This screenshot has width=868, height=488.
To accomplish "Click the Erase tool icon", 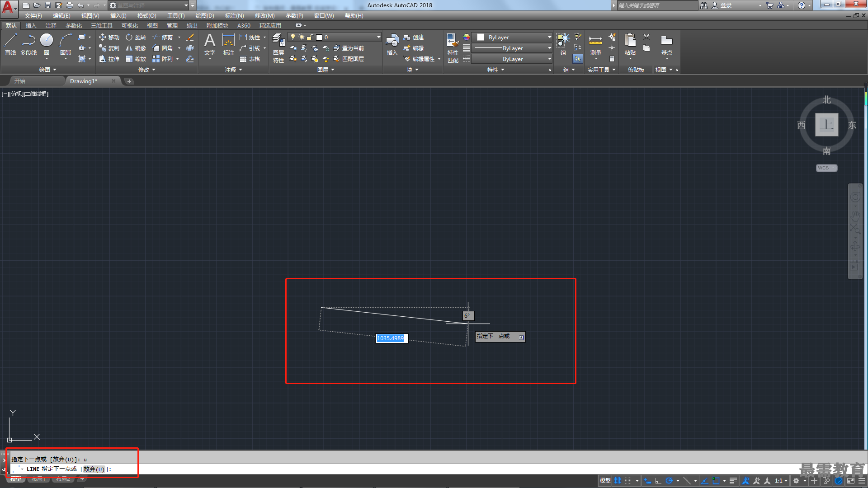I will 190,38.
